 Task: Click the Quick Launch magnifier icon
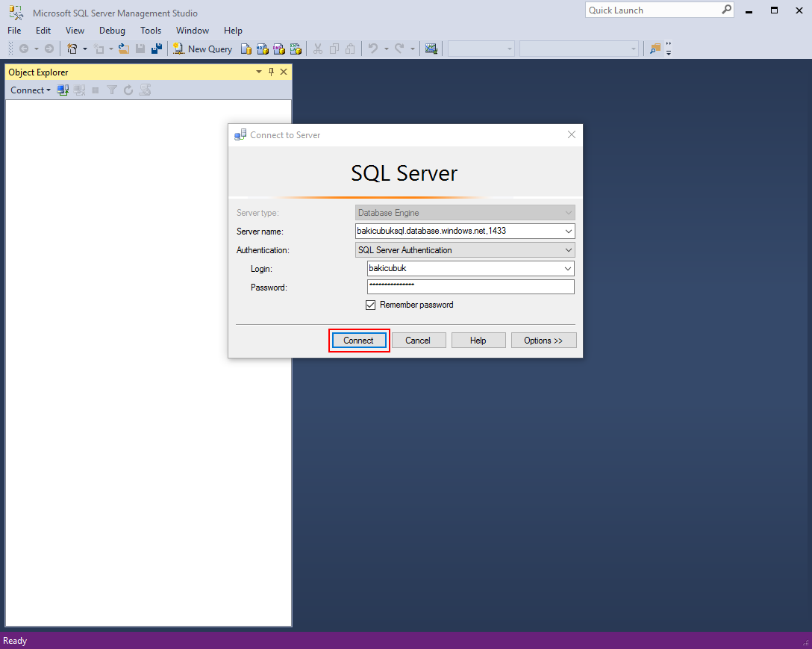pos(727,10)
